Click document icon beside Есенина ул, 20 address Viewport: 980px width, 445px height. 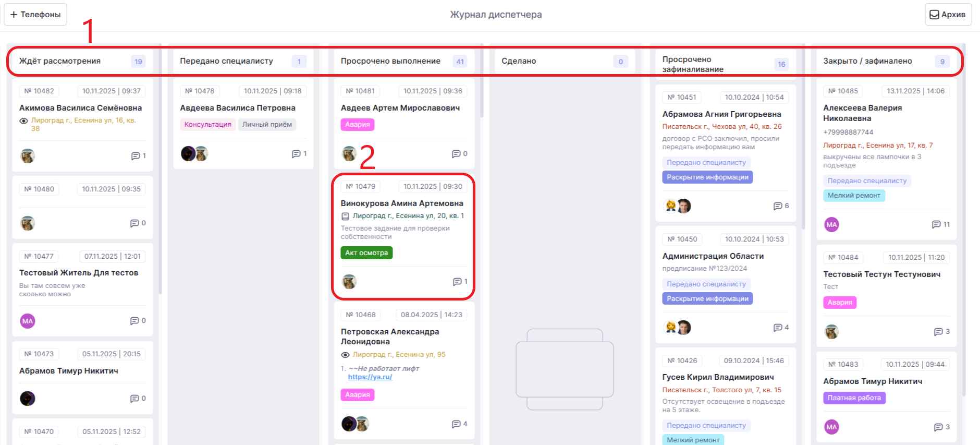pyautogui.click(x=345, y=216)
